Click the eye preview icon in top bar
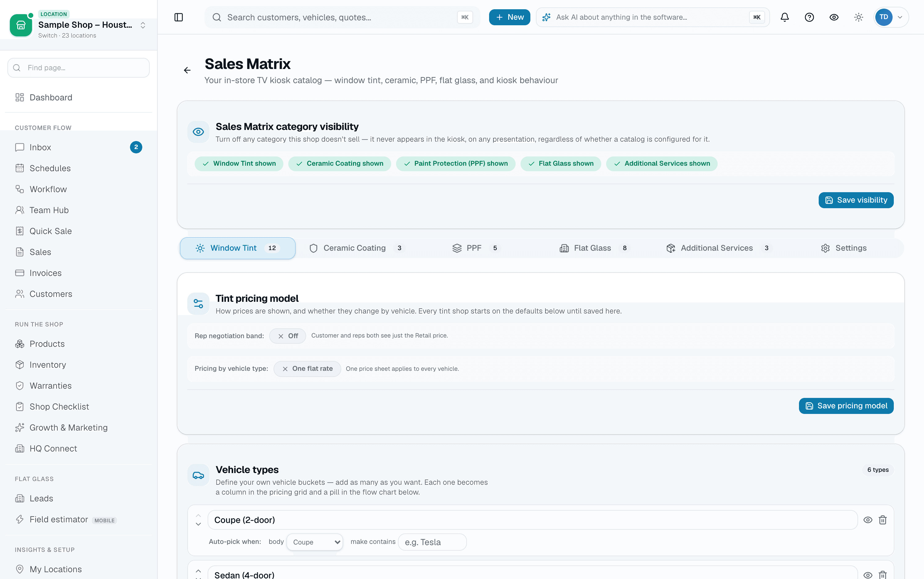Screen dimensions: 924x579 pos(834,17)
